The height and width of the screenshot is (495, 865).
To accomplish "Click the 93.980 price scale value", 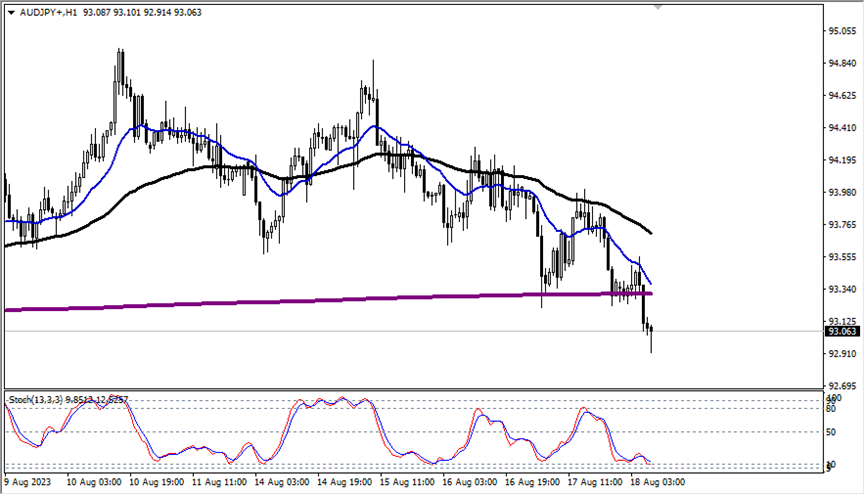I will click(x=842, y=193).
